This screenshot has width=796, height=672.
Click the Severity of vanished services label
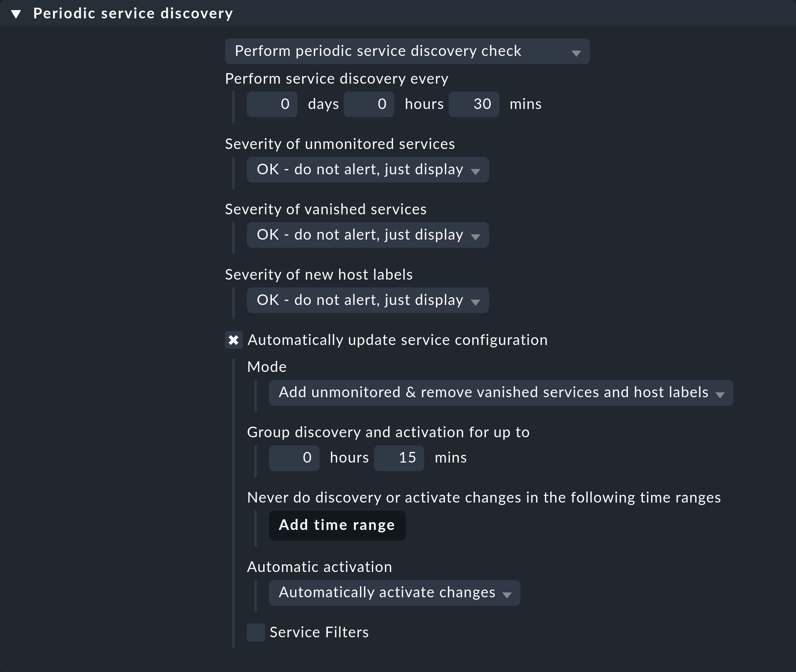[x=326, y=209]
